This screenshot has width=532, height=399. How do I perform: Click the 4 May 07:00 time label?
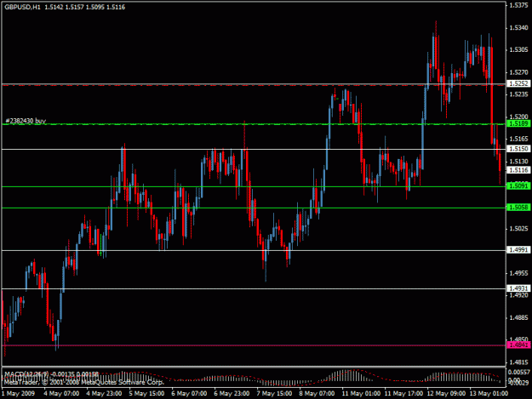coord(61,394)
